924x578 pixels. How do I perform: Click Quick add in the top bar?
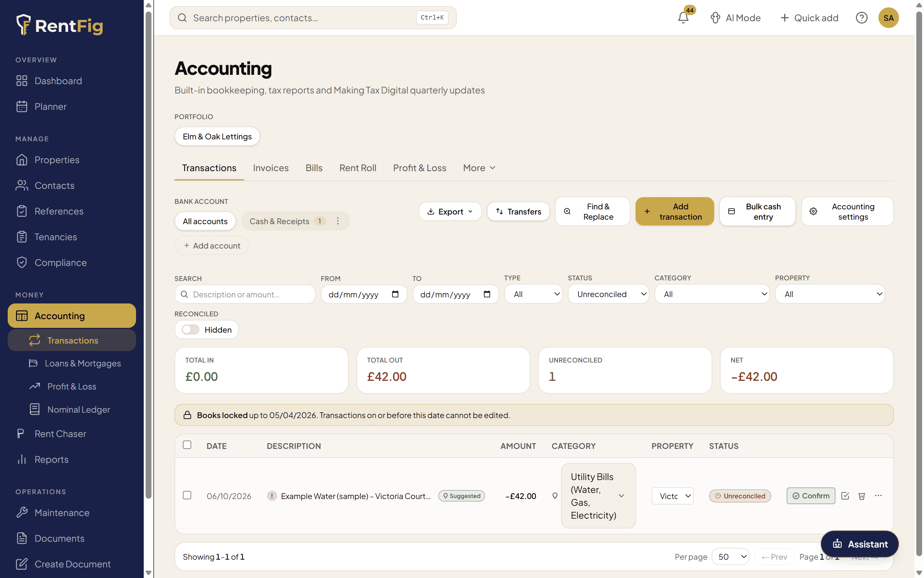coord(809,18)
